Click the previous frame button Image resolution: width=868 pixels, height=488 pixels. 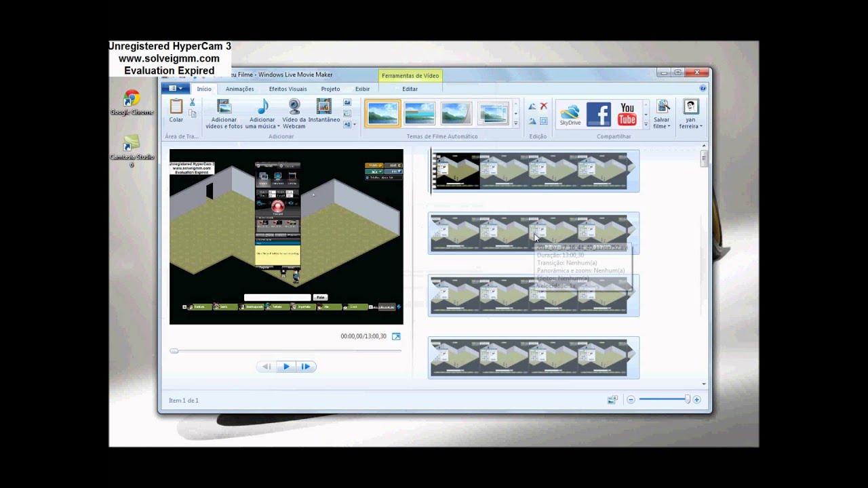(267, 367)
